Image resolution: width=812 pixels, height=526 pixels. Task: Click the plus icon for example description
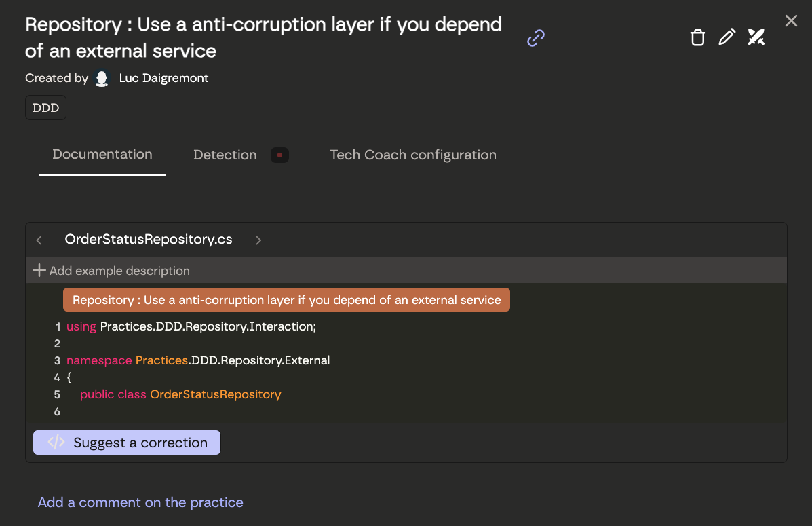[39, 271]
